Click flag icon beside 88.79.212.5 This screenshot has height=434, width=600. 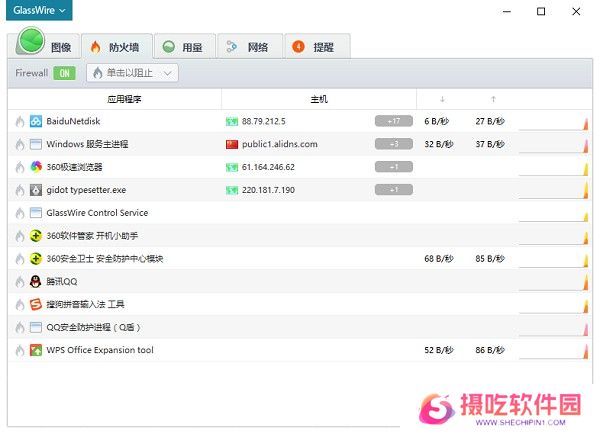tap(232, 122)
